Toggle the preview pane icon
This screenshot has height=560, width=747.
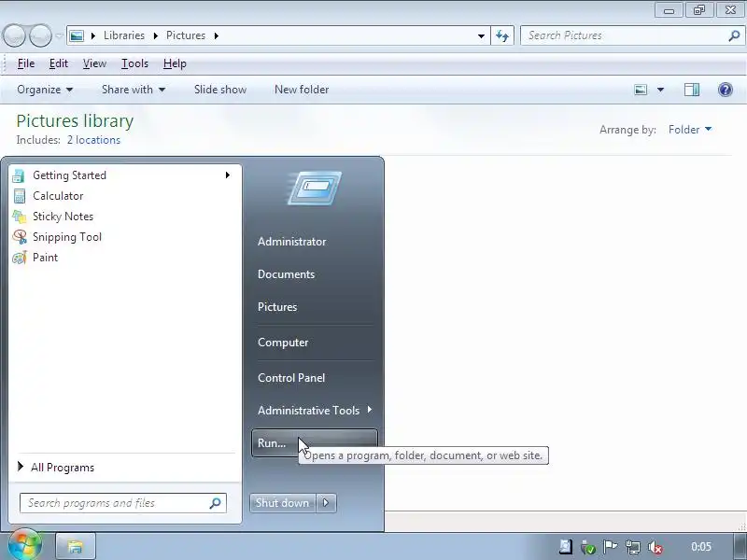click(692, 90)
